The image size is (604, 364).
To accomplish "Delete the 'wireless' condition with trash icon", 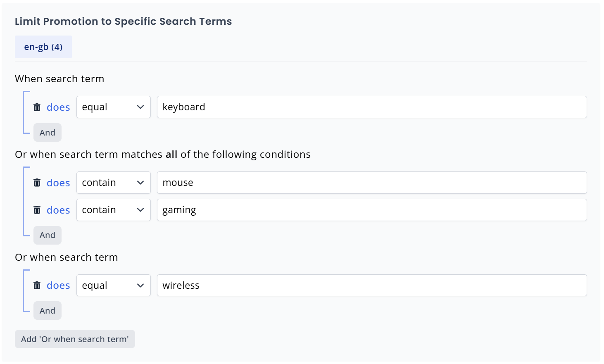I will tap(37, 285).
